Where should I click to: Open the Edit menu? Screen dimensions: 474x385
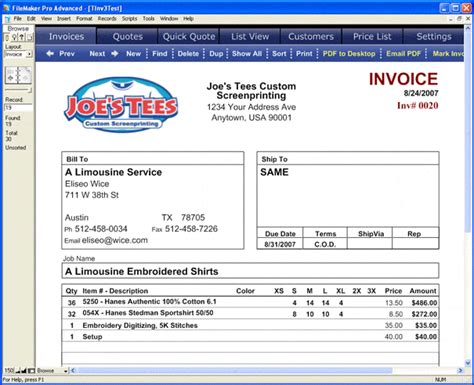pos(31,19)
